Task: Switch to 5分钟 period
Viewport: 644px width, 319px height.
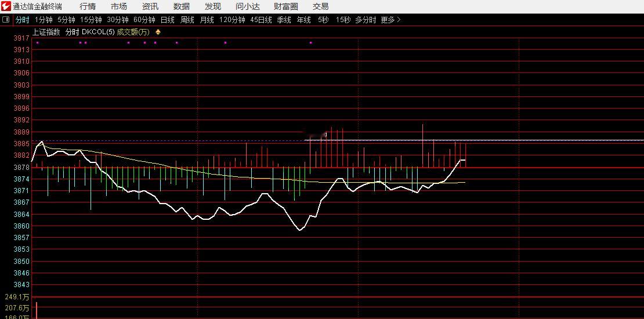Action: [x=66, y=20]
